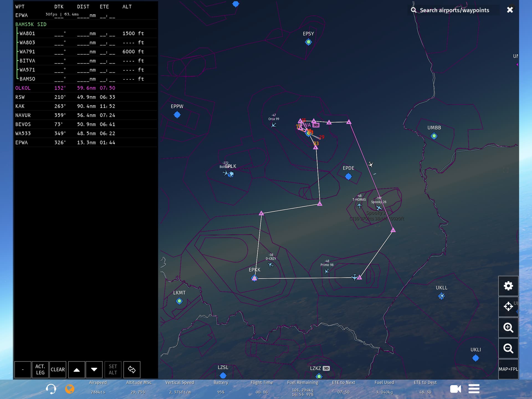The height and width of the screenshot is (399, 532).
Task: Click the Search airports/waypoints field
Action: coord(454,10)
